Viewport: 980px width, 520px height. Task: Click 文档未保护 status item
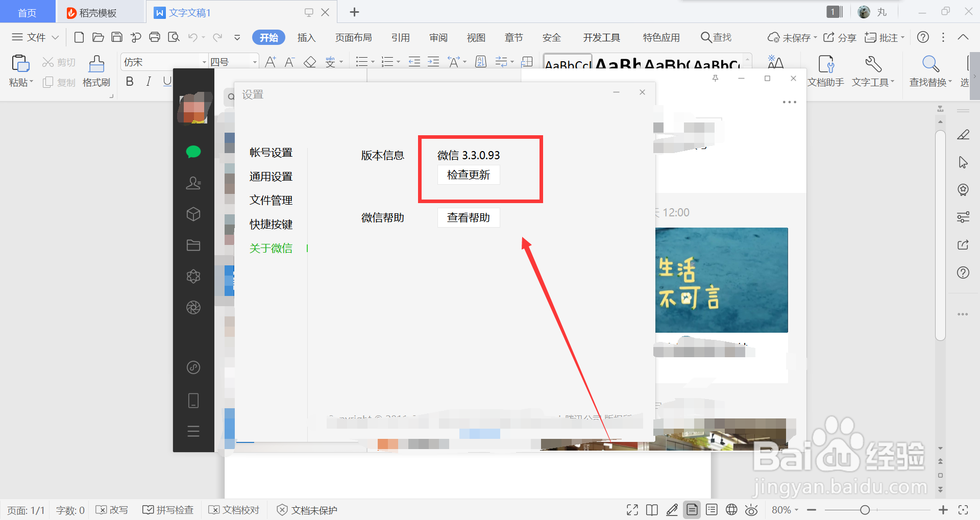(x=307, y=510)
